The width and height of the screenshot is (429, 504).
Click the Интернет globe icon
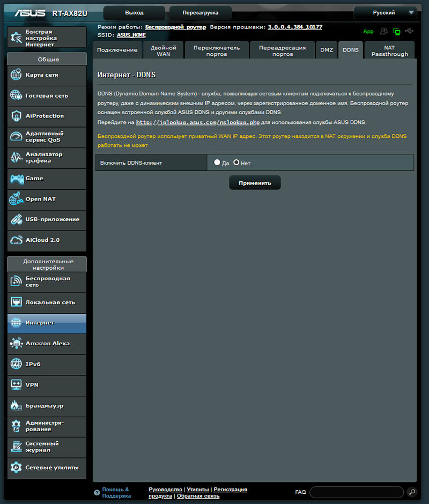point(16,323)
